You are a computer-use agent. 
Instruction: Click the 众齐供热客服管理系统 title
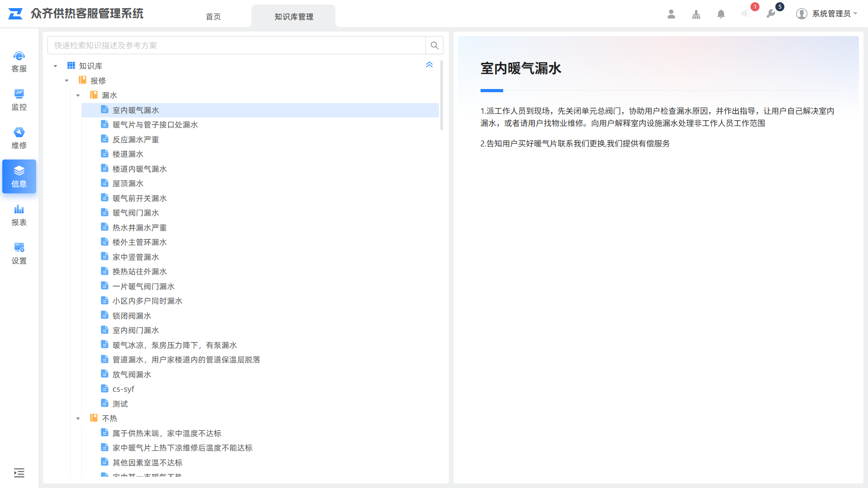pyautogui.click(x=87, y=14)
